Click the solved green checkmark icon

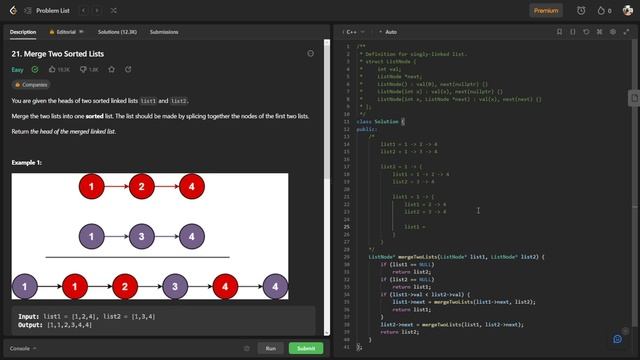(35, 69)
